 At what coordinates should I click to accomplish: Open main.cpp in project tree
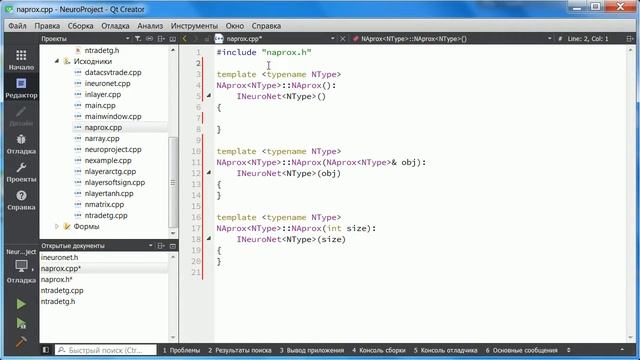click(100, 105)
